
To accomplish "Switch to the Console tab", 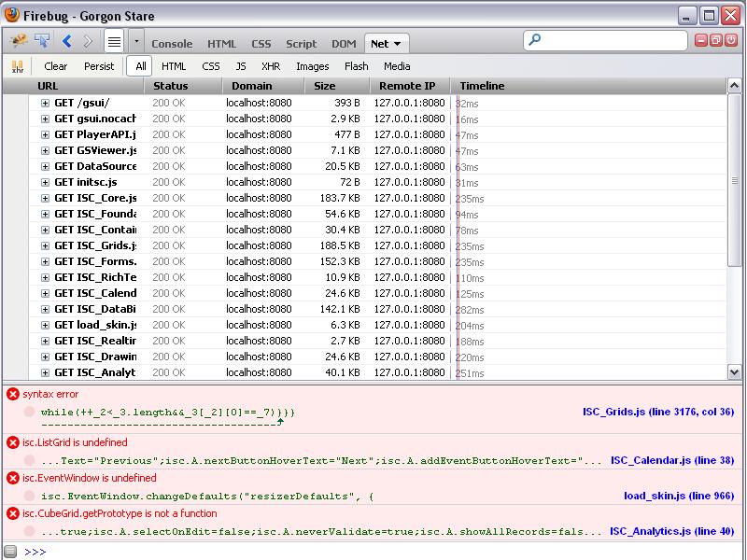I will (172, 44).
